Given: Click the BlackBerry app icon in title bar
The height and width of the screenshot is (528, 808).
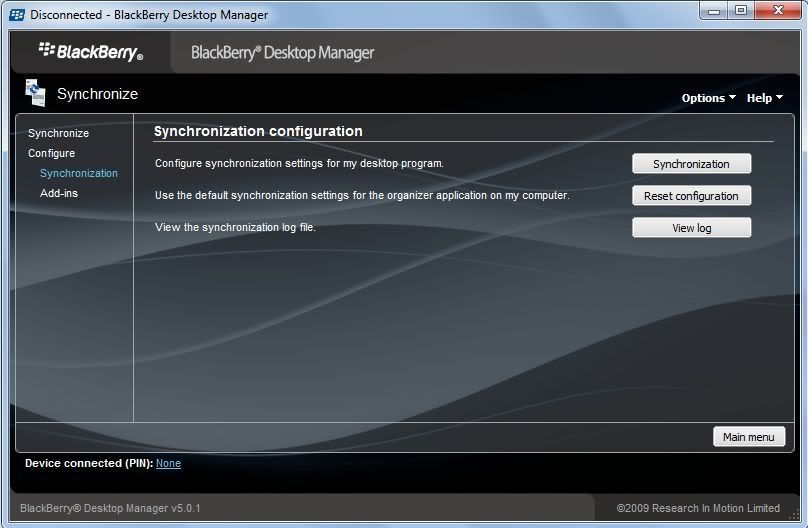Looking at the screenshot, I should click(17, 15).
